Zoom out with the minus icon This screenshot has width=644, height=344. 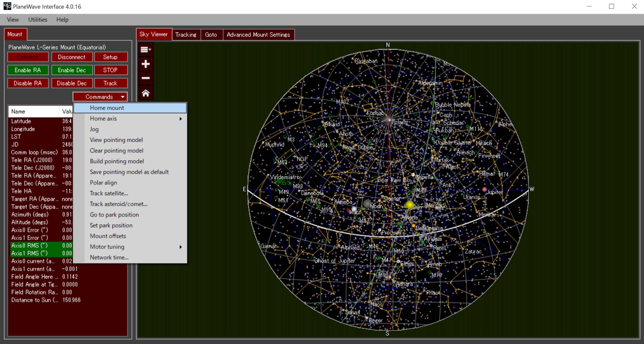pos(146,78)
